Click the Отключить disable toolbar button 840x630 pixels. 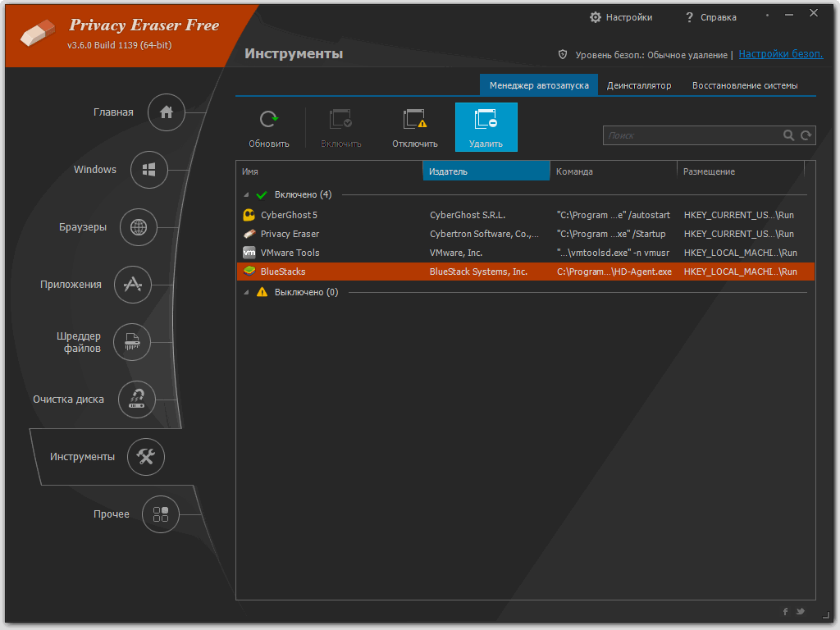pos(414,127)
